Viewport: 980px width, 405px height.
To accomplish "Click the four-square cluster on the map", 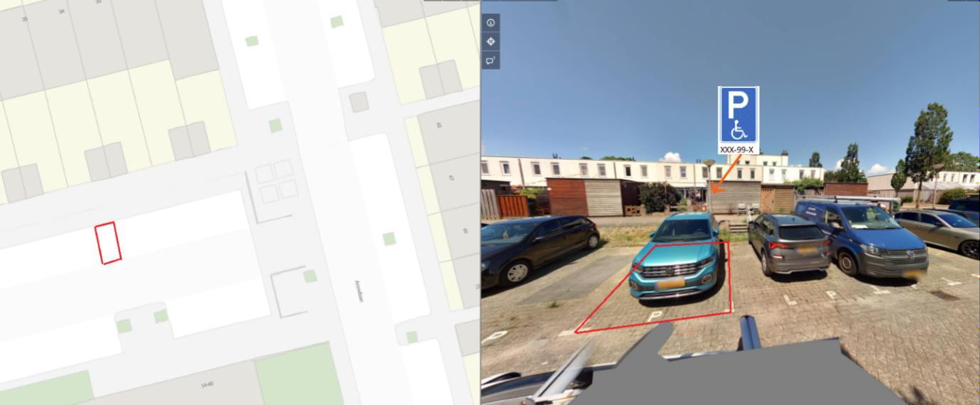I will [276, 181].
